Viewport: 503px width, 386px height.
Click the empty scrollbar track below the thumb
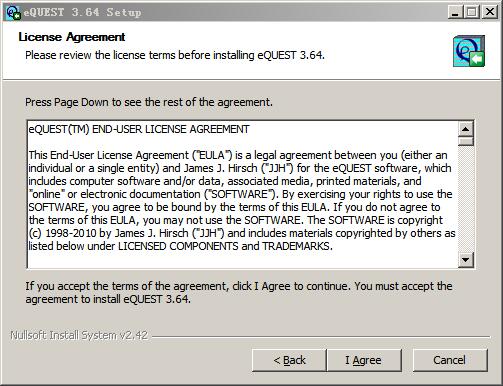[x=465, y=199]
